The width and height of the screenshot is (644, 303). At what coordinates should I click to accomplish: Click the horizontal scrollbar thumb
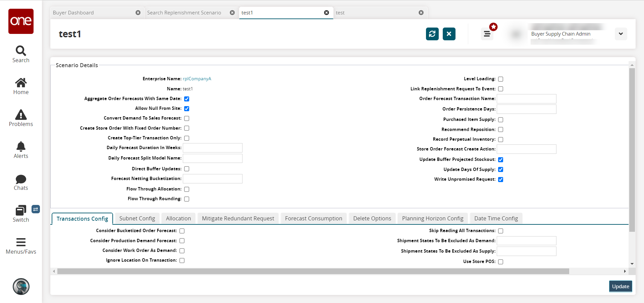(x=313, y=271)
